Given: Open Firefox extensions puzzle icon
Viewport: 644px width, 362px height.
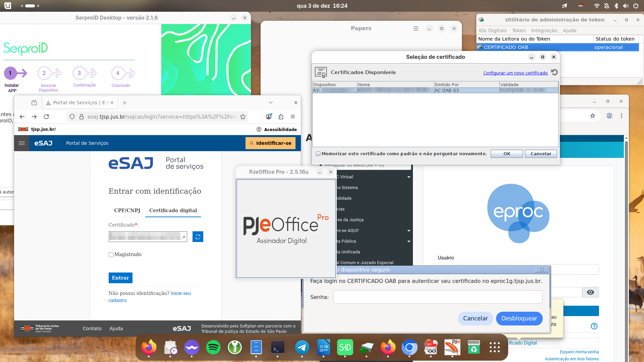Looking at the screenshot, I should [x=281, y=117].
